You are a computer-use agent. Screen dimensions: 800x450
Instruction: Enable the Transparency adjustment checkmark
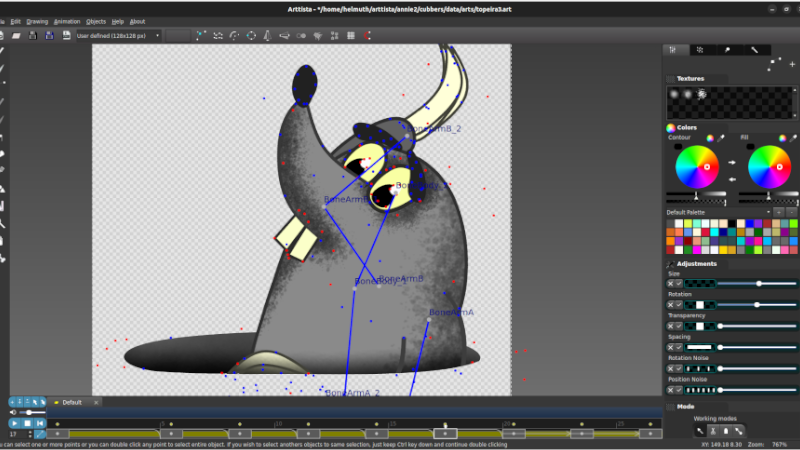pyautogui.click(x=679, y=326)
